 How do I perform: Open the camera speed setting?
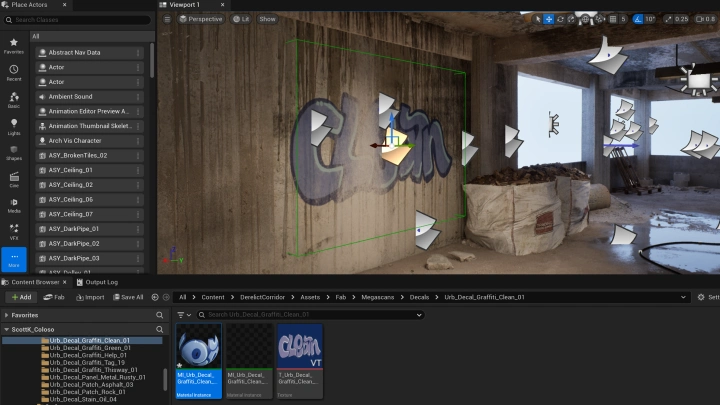pyautogui.click(x=706, y=19)
